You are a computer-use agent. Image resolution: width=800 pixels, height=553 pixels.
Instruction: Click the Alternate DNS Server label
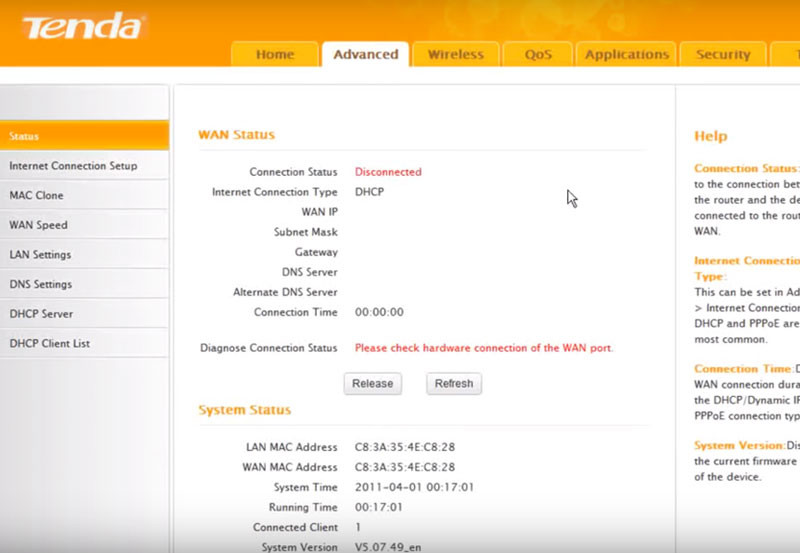click(285, 292)
